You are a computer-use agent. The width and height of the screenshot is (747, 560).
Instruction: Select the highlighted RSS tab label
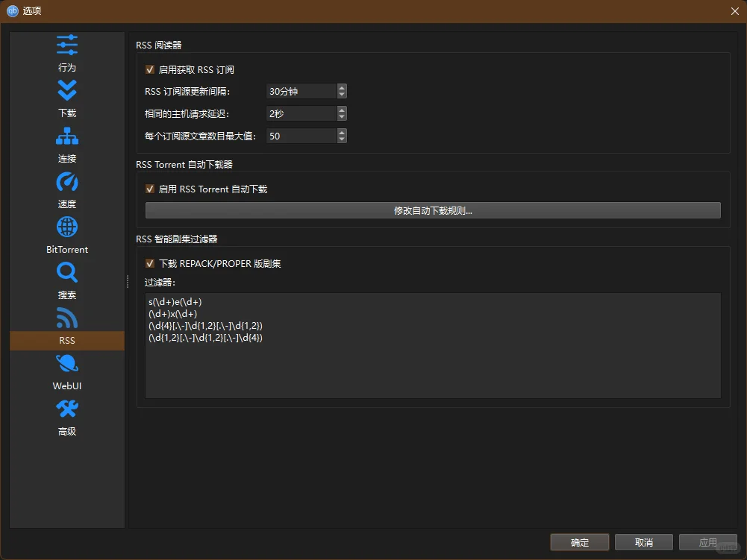pos(66,341)
